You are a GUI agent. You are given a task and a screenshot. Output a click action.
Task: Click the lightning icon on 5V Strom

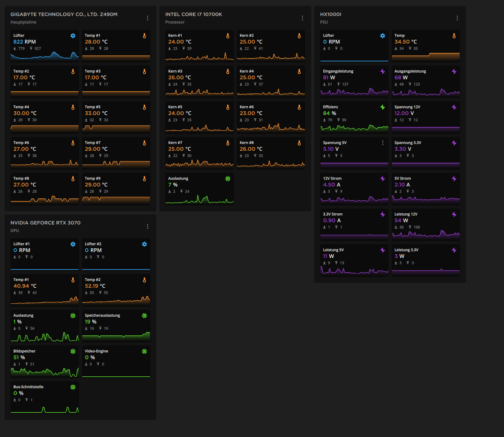point(454,179)
